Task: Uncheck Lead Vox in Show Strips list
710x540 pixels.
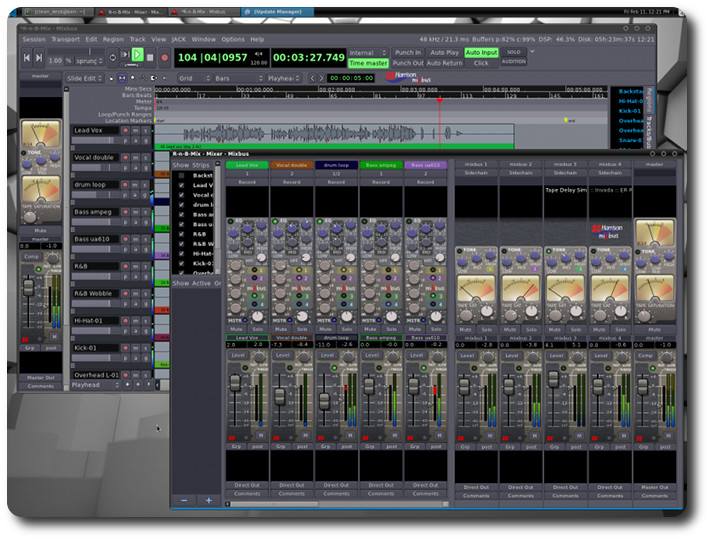Action: [182, 185]
